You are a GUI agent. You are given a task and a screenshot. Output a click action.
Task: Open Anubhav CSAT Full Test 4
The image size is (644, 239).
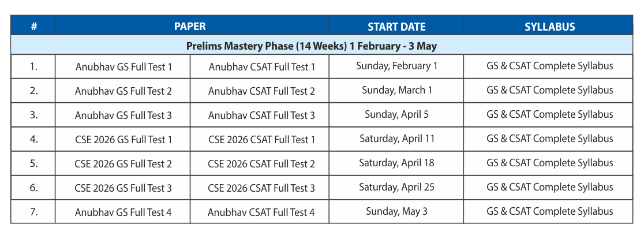(261, 212)
